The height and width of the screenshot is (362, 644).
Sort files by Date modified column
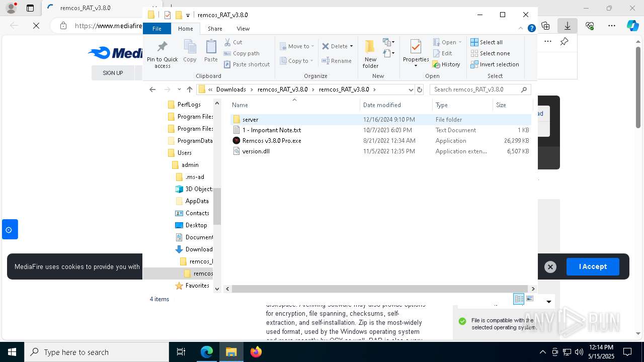click(396, 105)
